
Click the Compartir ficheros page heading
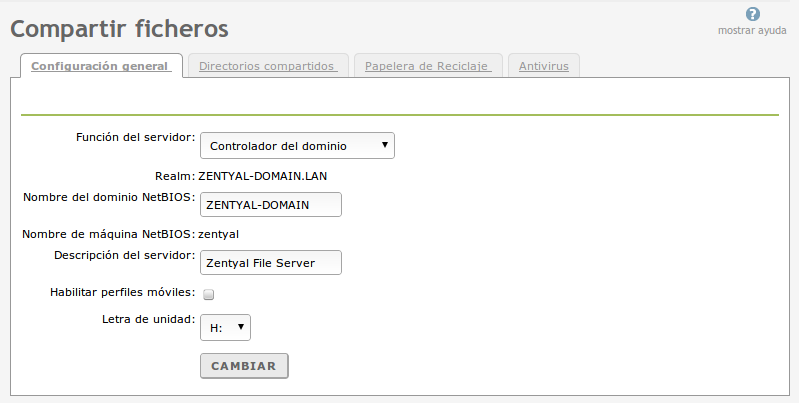click(x=119, y=29)
